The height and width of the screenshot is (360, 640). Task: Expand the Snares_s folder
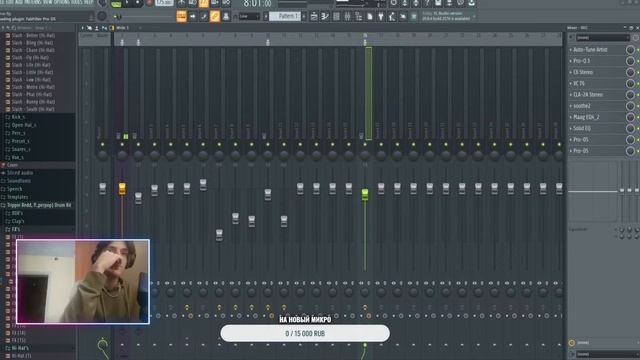coord(21,149)
